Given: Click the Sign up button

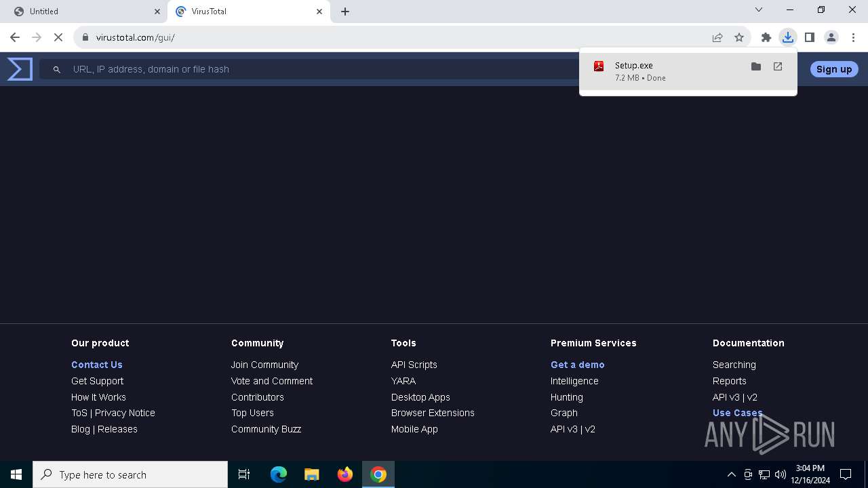Looking at the screenshot, I should click(x=834, y=69).
